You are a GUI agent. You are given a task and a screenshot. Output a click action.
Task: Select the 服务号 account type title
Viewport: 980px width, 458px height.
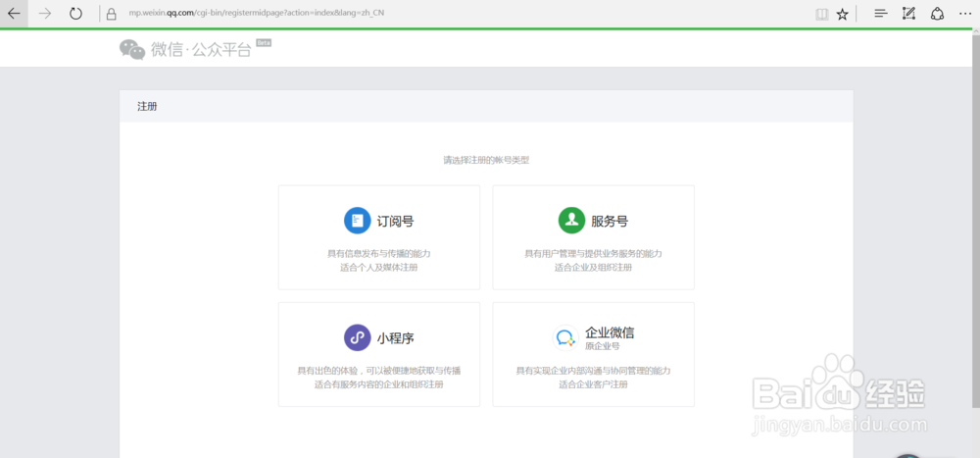(610, 221)
